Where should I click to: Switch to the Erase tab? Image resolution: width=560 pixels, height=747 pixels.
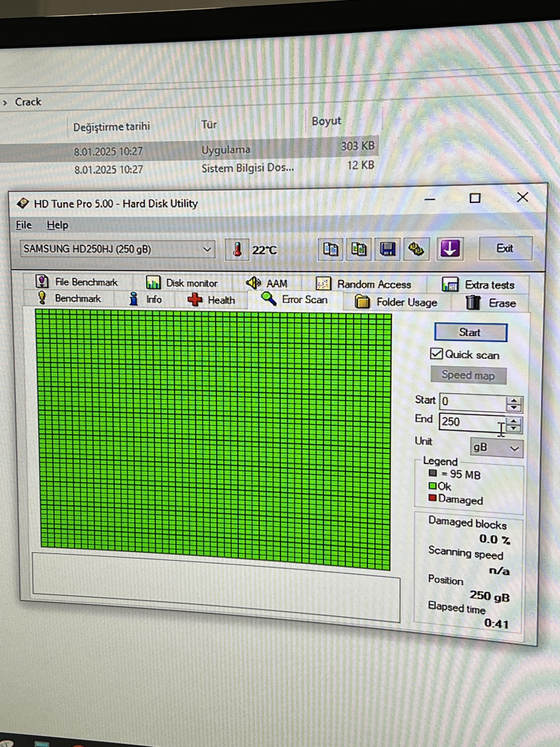pyautogui.click(x=491, y=303)
